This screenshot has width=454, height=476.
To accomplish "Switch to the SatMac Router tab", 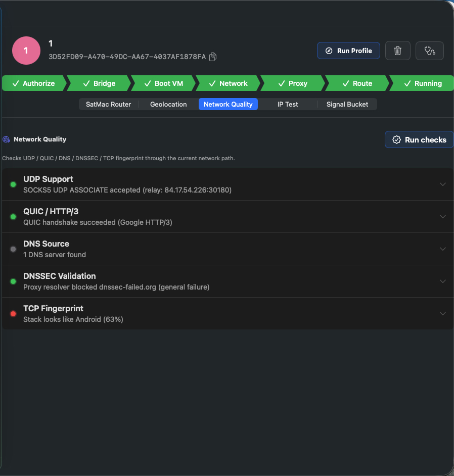I will click(108, 104).
